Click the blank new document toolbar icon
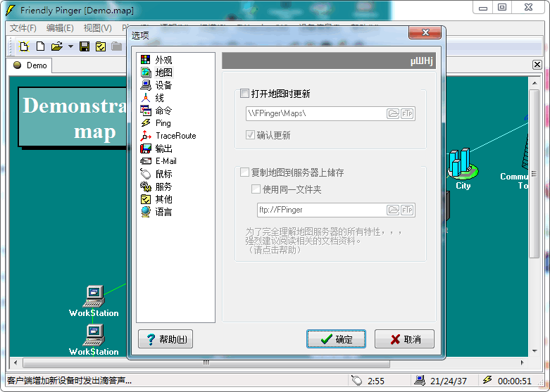Image resolution: width=550 pixels, height=392 pixels. [x=40, y=46]
